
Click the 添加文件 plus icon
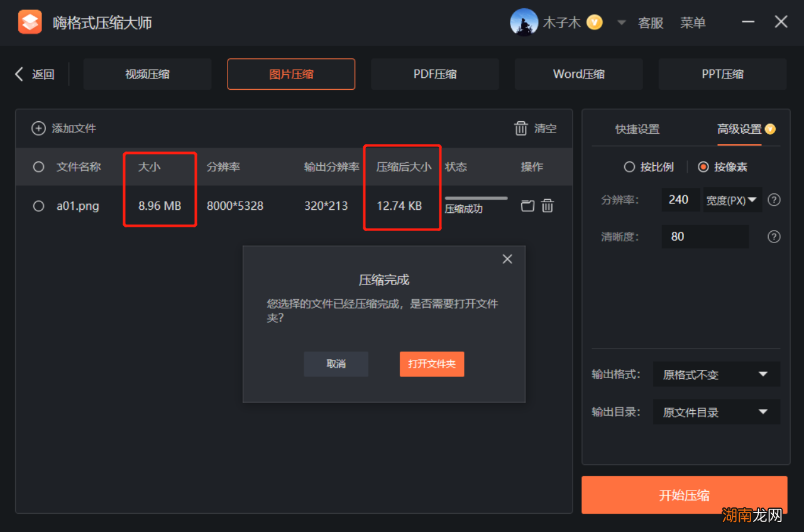[38, 128]
